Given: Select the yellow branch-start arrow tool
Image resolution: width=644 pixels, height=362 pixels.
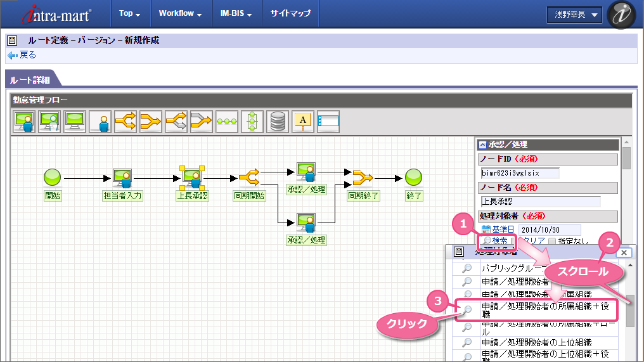Looking at the screenshot, I should coord(126,122).
